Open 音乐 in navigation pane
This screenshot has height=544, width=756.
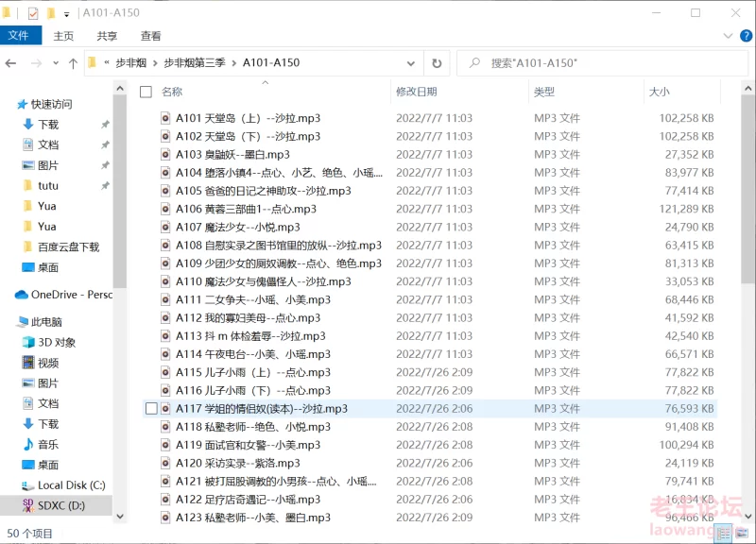tap(48, 444)
